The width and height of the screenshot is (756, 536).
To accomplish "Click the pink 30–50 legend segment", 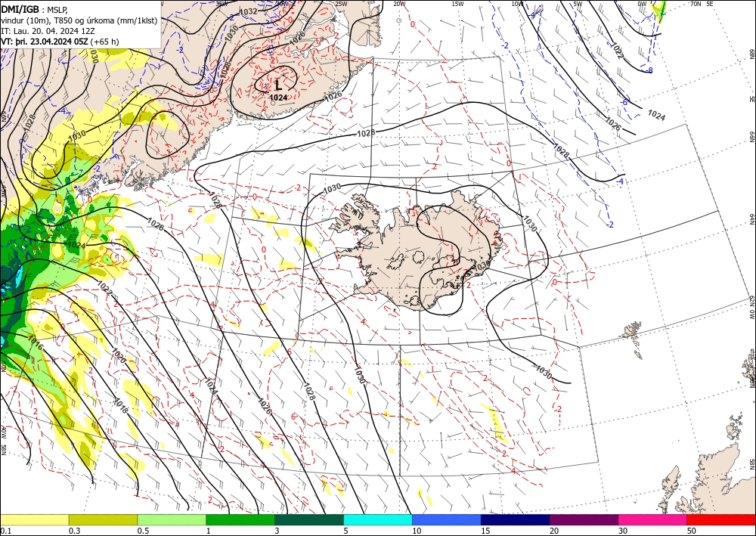I will (653, 519).
